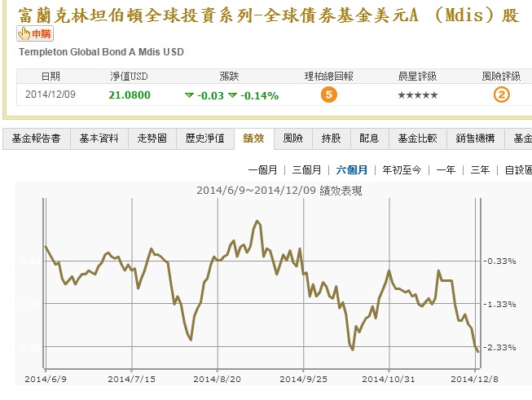Go to the 基金比較 tab

418,138
